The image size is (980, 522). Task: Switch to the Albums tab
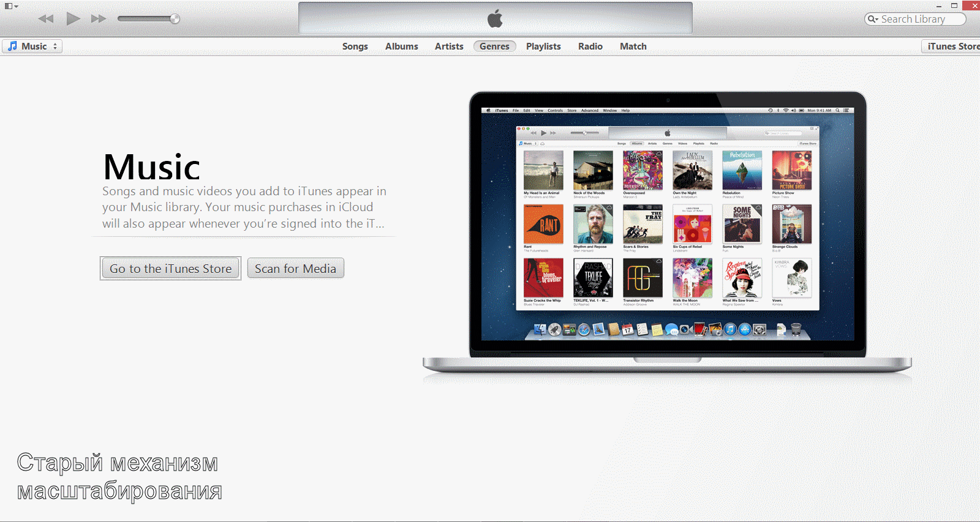coord(402,47)
